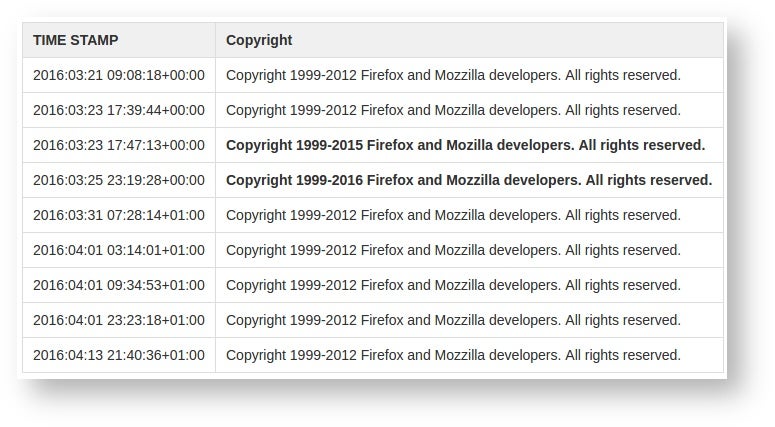Click copyright text beside 07:28:14 timestamp
The width and height of the screenshot is (775, 427).
pyautogui.click(x=453, y=215)
